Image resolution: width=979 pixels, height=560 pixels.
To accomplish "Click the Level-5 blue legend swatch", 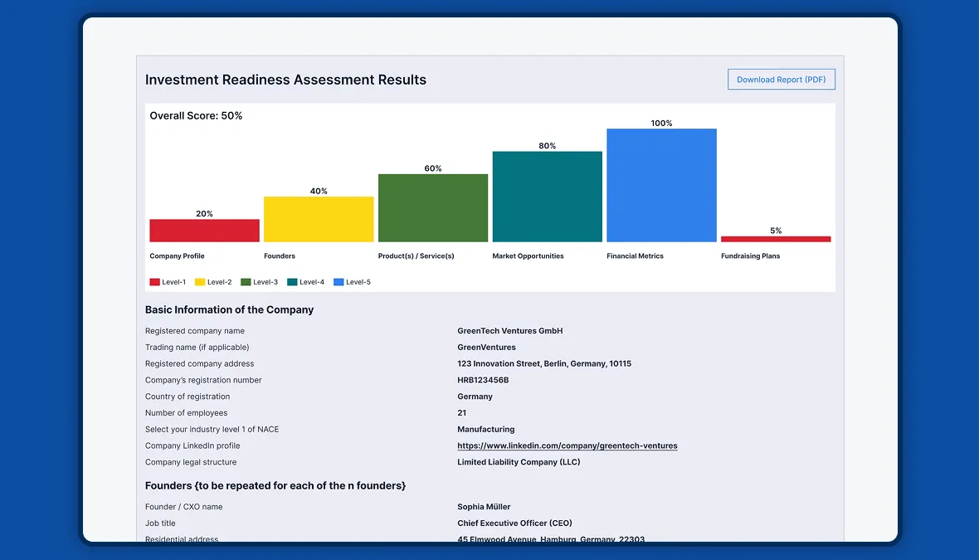I will tap(339, 282).
